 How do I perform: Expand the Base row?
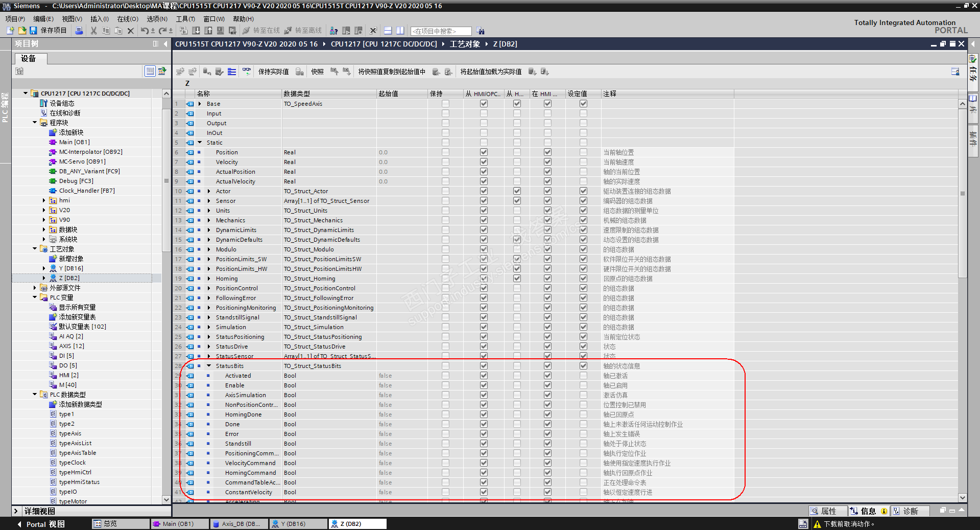(x=200, y=104)
